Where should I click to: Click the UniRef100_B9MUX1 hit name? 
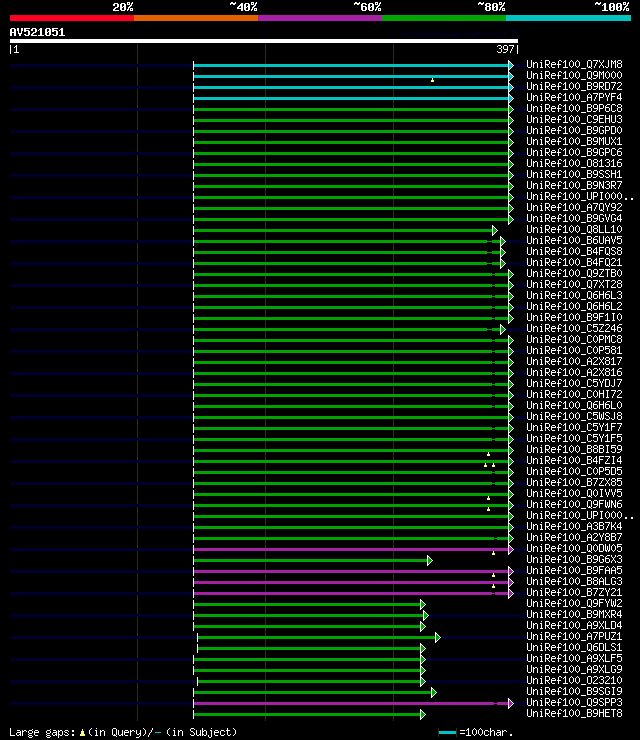[x=574, y=141]
